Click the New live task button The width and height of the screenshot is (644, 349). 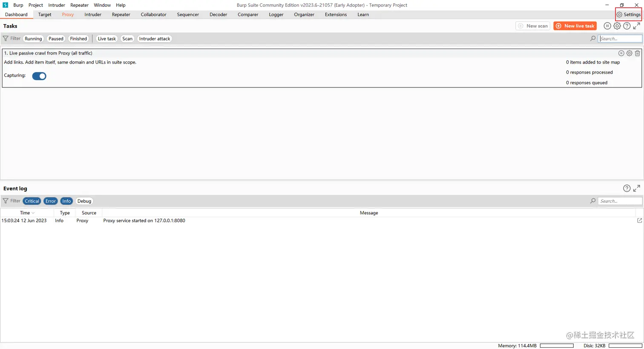pos(575,26)
